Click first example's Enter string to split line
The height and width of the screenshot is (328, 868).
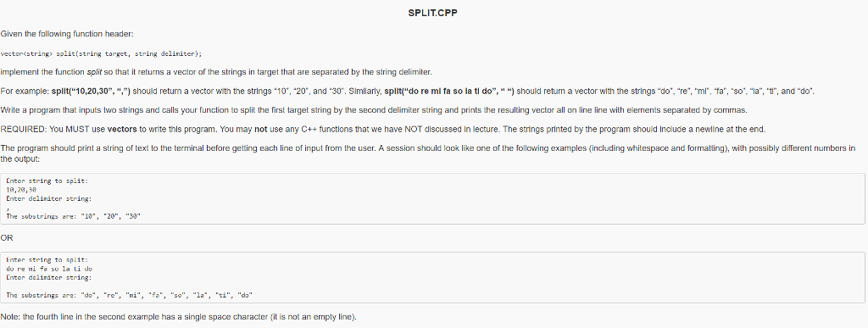[47, 181]
